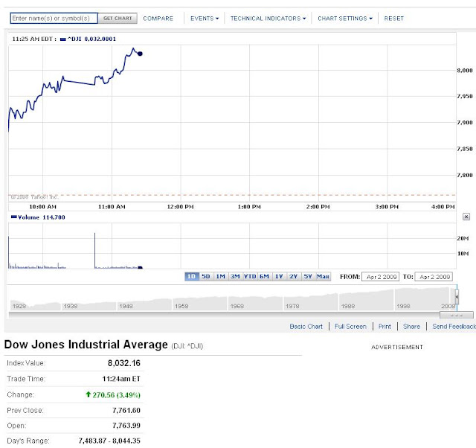Select the 1M range tab

[220, 276]
